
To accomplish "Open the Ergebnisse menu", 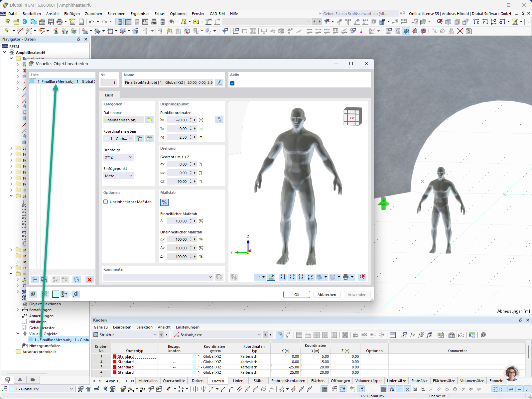I will coord(140,14).
